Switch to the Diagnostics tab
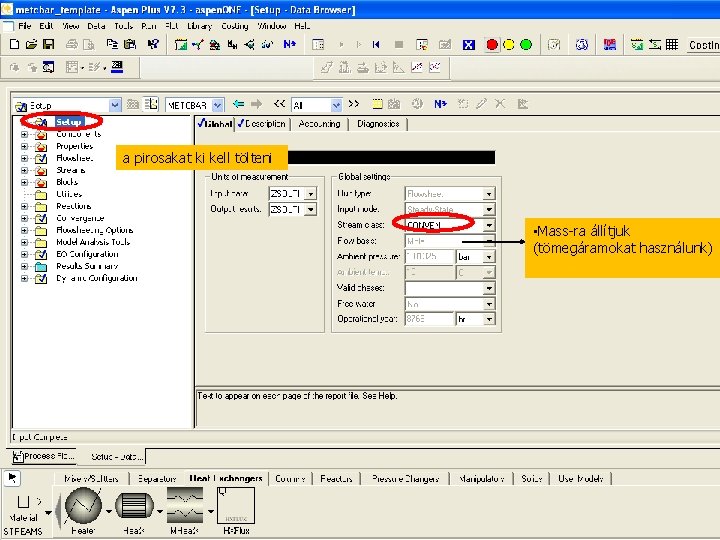Image resolution: width=720 pixels, height=540 pixels. (378, 124)
